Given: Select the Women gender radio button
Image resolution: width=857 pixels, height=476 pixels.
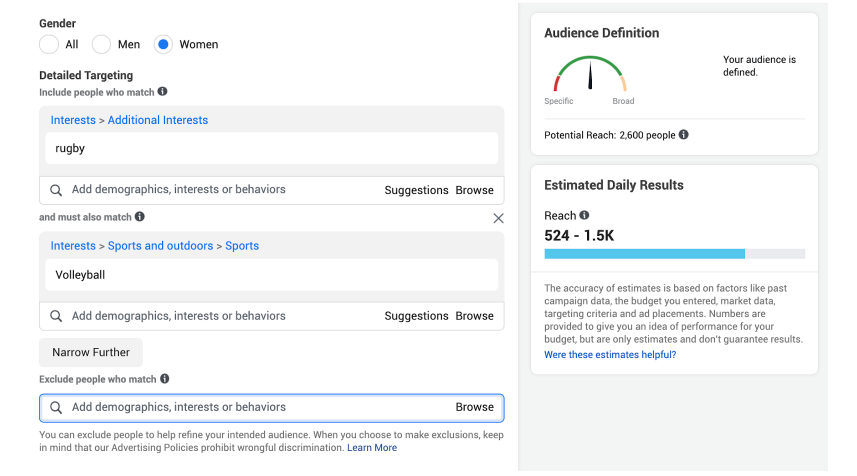Looking at the screenshot, I should (x=163, y=44).
